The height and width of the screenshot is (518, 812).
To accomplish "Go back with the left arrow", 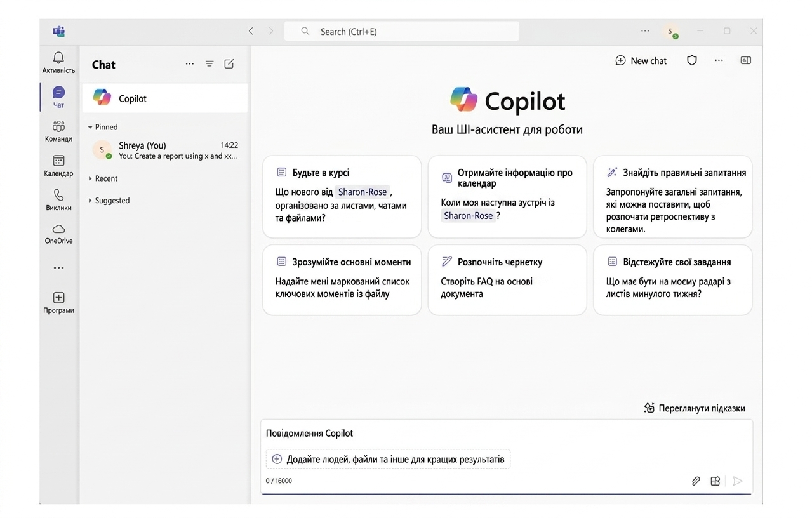I will (x=251, y=31).
